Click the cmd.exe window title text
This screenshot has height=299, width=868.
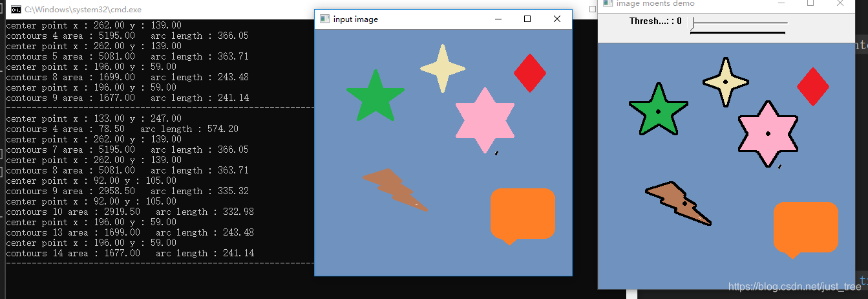(83, 10)
